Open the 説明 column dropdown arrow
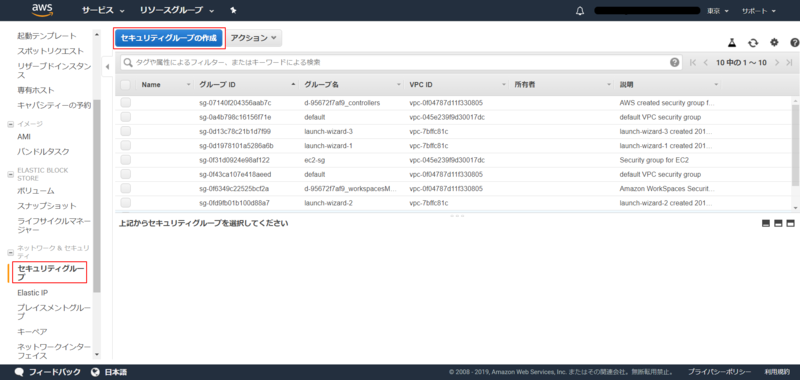 [716, 85]
